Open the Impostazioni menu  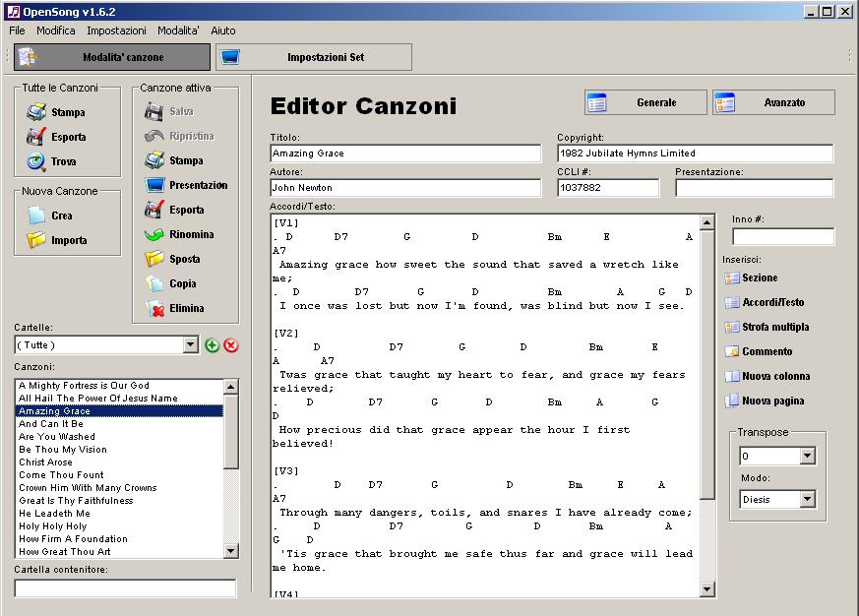coord(116,31)
